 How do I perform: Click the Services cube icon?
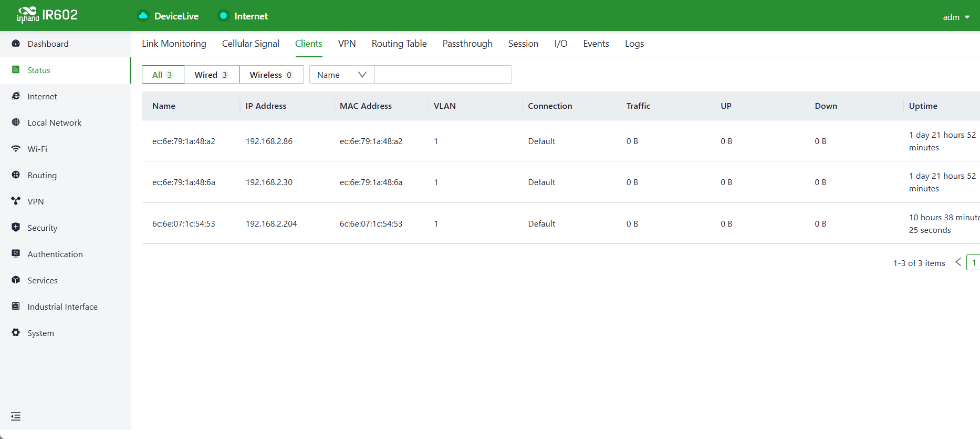coord(16,280)
